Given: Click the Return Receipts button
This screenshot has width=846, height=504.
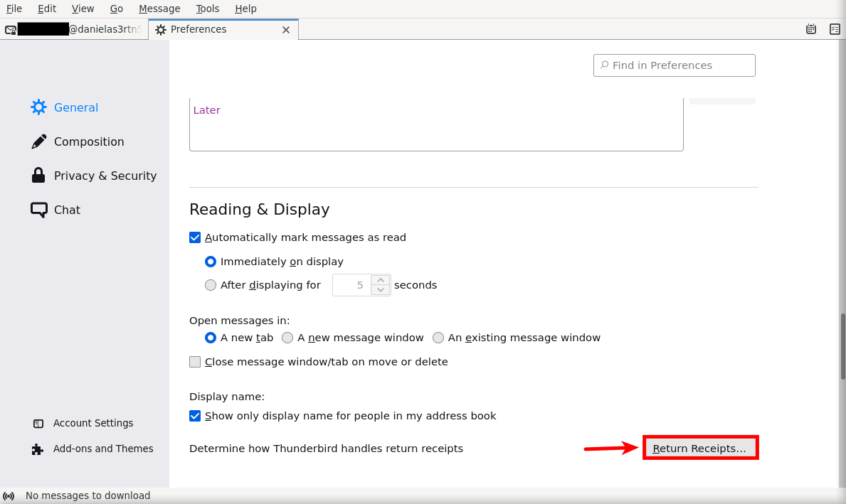Looking at the screenshot, I should pyautogui.click(x=700, y=449).
